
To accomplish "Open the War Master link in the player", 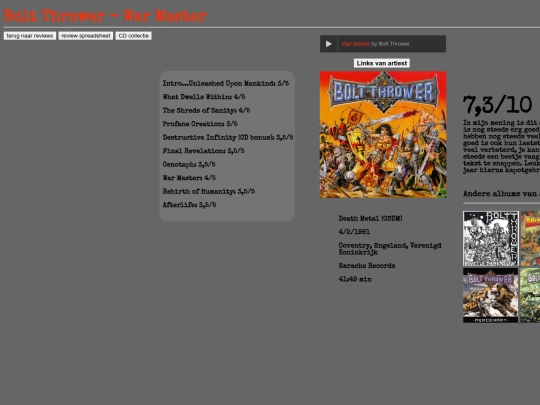I will pos(355,44).
